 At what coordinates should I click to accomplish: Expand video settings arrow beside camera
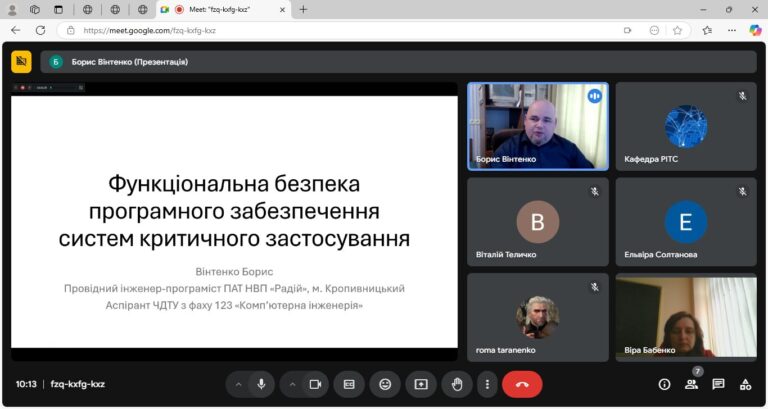292,384
